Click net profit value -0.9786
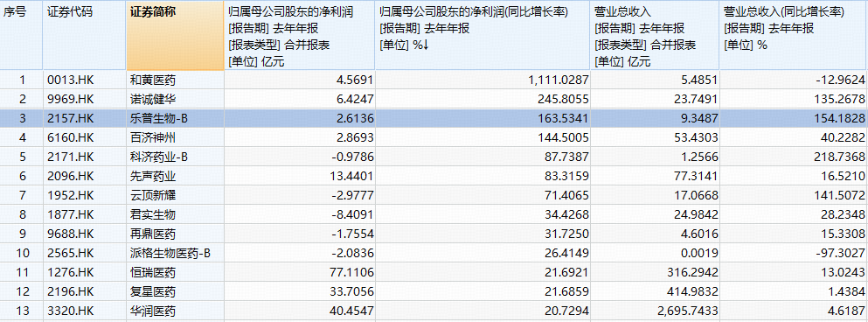Screen dimensions: 868x322 (x=353, y=157)
